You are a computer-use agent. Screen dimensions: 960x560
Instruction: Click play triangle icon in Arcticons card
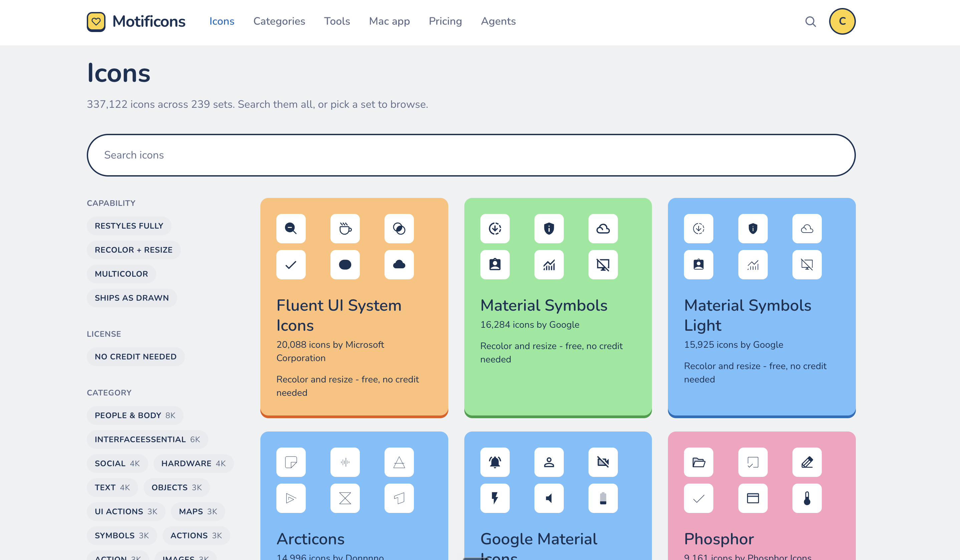[291, 498]
